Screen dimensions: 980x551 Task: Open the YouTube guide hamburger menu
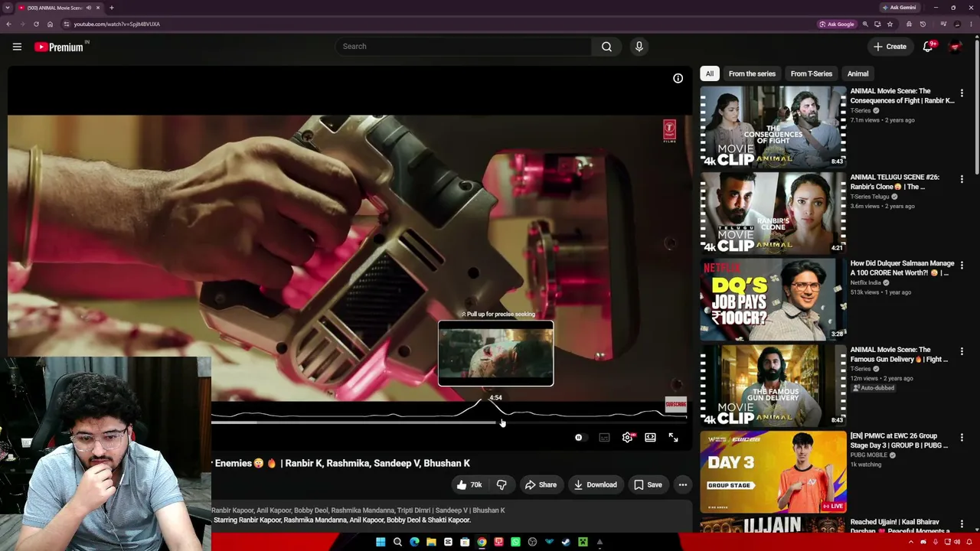tap(17, 47)
